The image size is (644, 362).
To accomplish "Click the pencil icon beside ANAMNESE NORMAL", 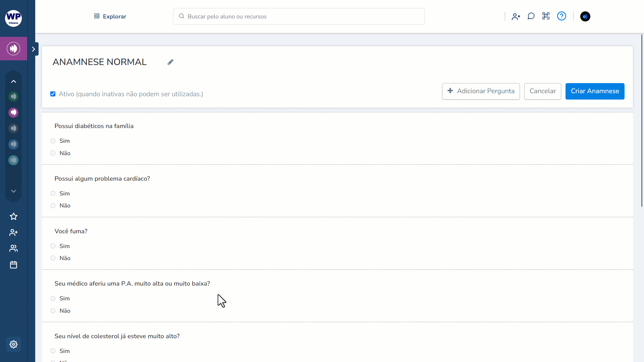I will 170,62.
